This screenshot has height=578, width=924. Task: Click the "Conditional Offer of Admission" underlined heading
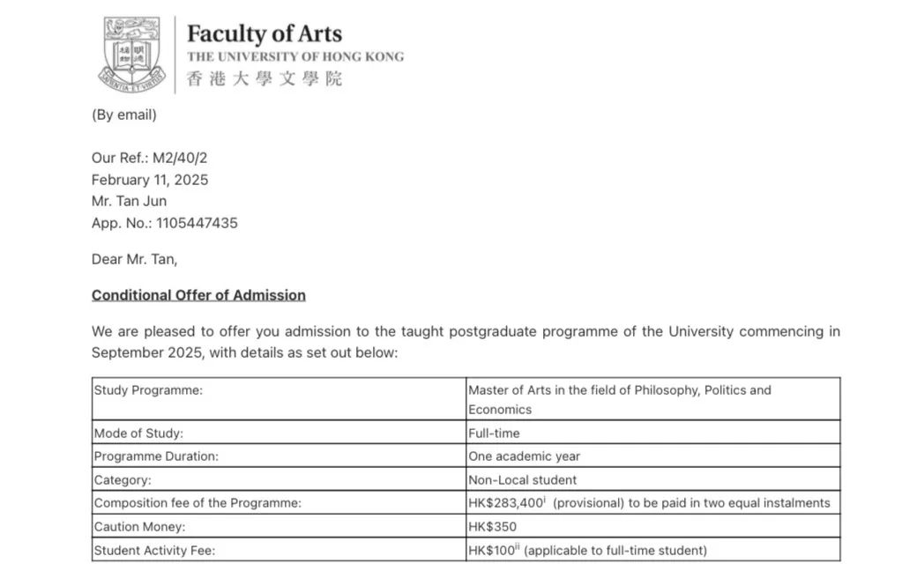pyautogui.click(x=198, y=295)
